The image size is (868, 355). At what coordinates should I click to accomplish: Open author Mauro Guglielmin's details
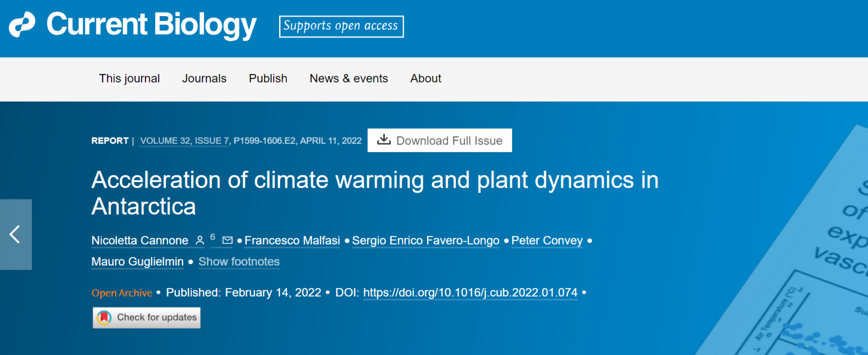pos(138,262)
